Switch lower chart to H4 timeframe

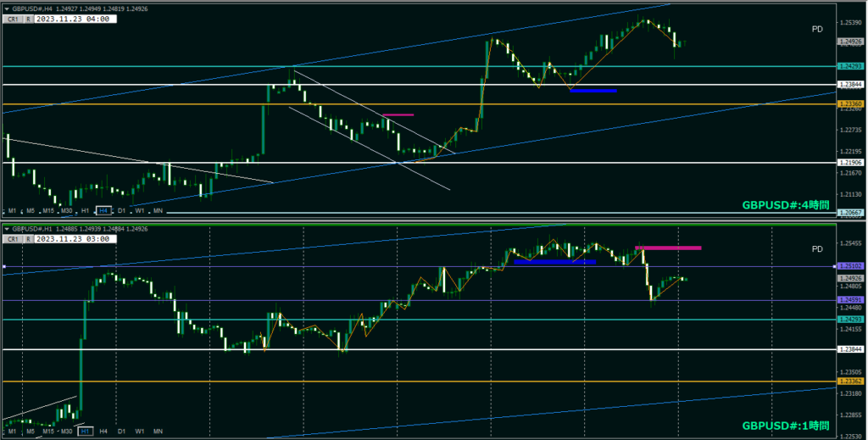(x=103, y=432)
